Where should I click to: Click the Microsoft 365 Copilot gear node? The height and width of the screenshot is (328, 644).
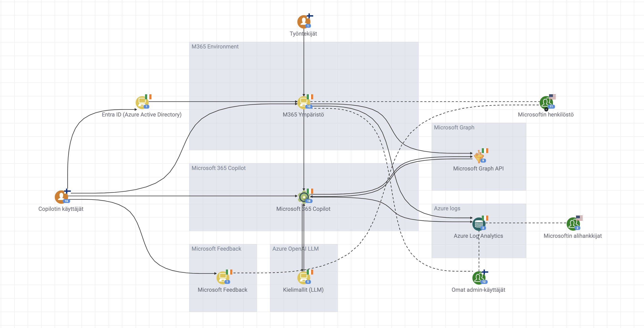pos(304,197)
